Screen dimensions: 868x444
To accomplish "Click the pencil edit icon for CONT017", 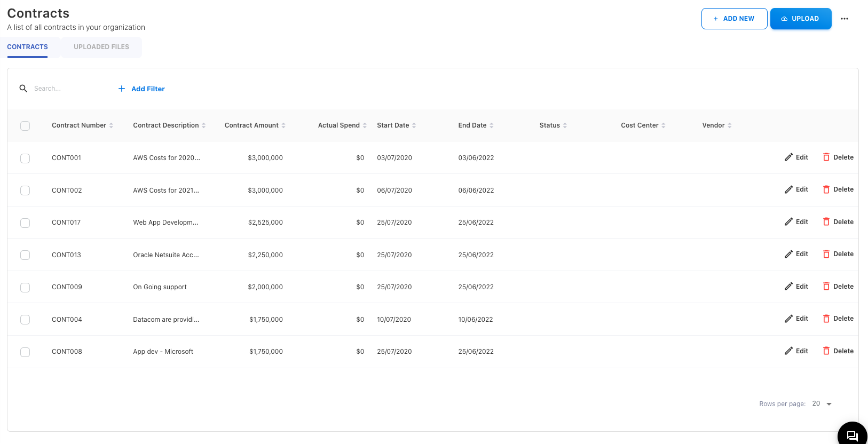I will [x=788, y=222].
